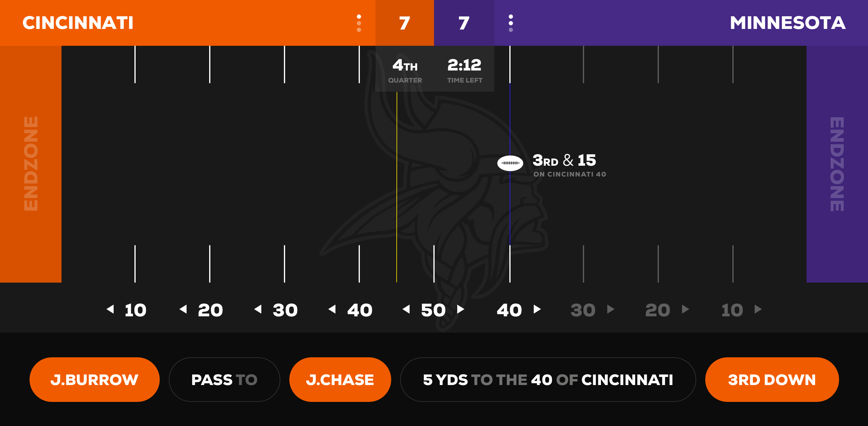
Task: Click the yellow first-down line marker
Action: 397,185
